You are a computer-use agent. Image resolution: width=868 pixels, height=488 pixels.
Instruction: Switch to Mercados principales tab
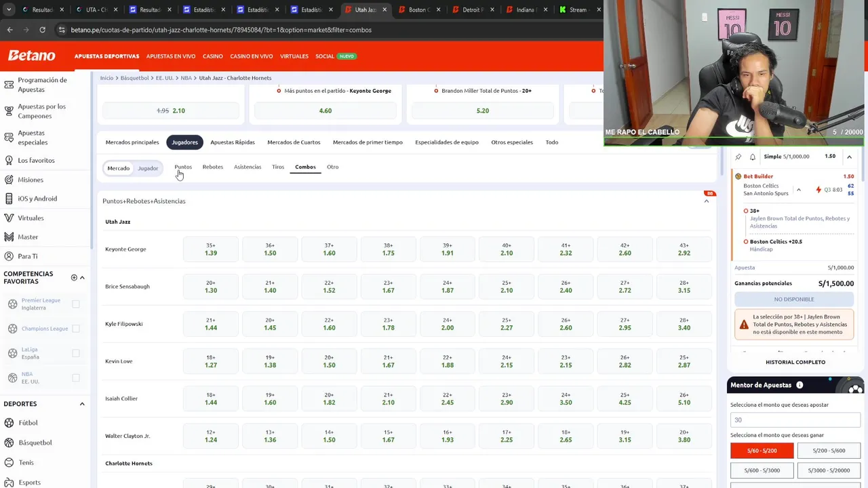(x=132, y=142)
